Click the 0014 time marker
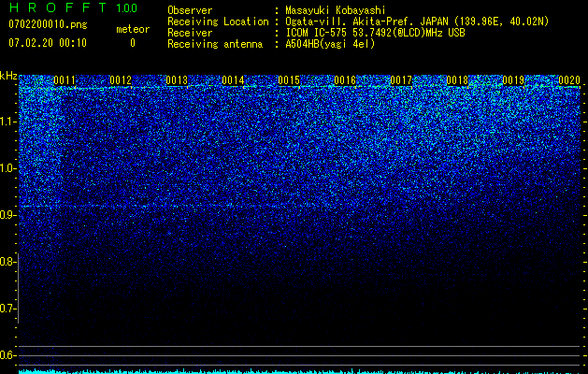 (x=233, y=80)
